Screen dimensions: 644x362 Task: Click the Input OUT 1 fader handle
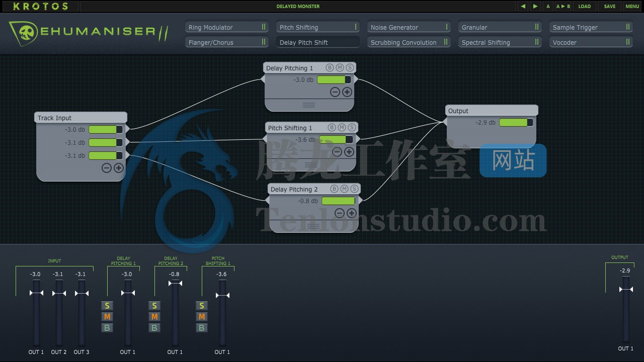36,293
